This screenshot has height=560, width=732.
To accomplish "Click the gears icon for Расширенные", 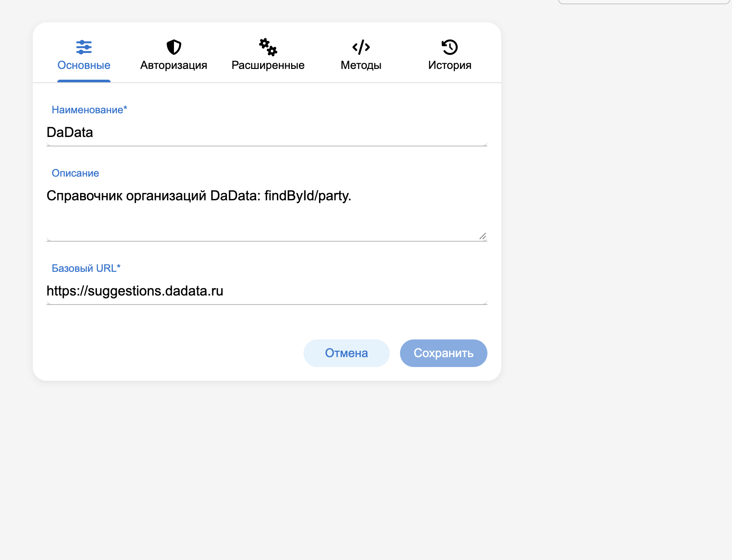I will pyautogui.click(x=268, y=47).
